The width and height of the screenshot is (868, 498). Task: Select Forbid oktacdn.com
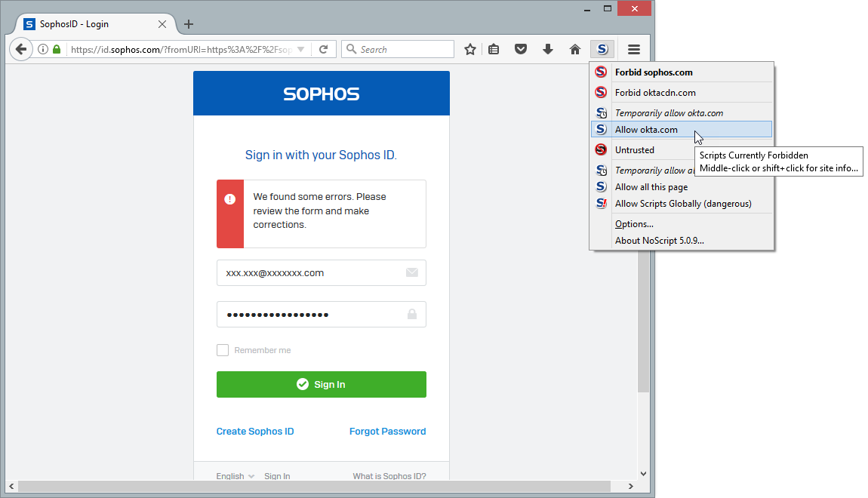coord(682,92)
